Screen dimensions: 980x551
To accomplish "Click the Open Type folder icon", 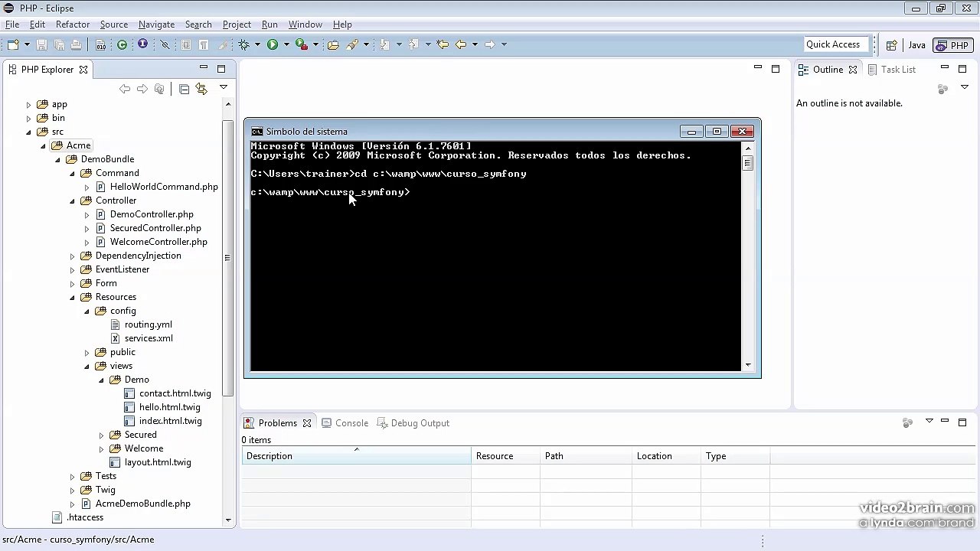I will [x=333, y=45].
